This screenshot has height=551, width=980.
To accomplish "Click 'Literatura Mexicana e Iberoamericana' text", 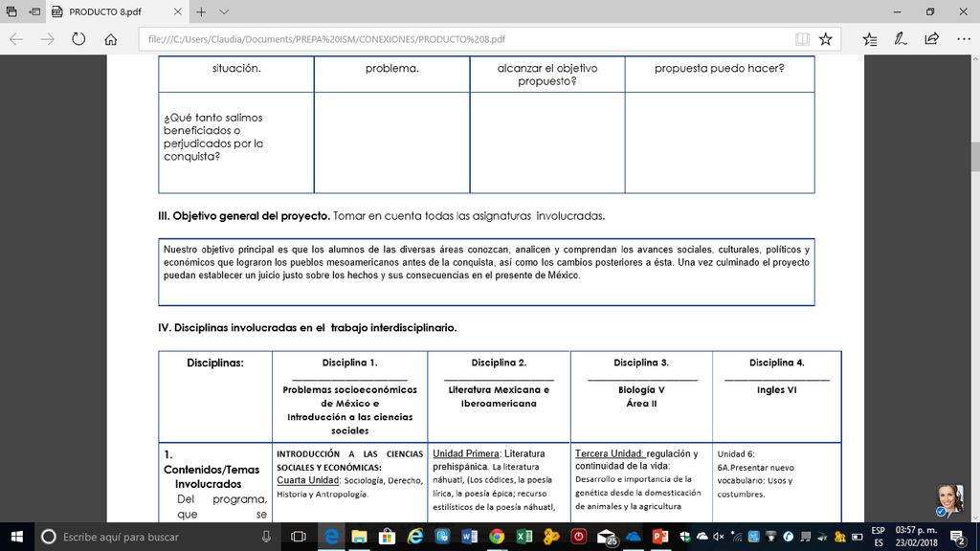I will click(499, 397).
